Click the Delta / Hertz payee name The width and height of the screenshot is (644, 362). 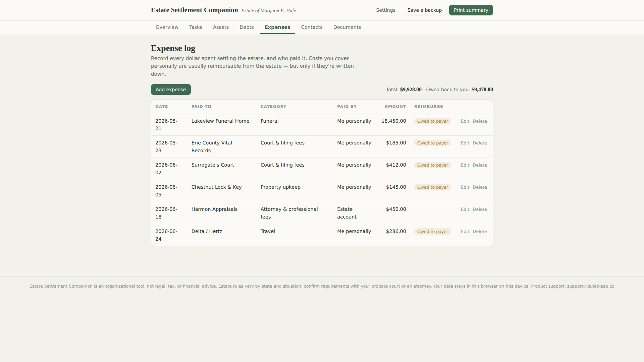pos(207,231)
